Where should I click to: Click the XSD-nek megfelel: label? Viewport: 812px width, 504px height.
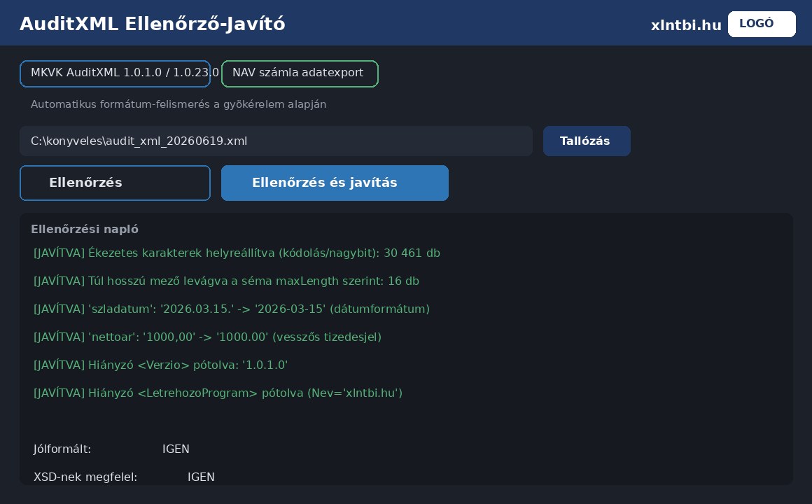pos(85,477)
